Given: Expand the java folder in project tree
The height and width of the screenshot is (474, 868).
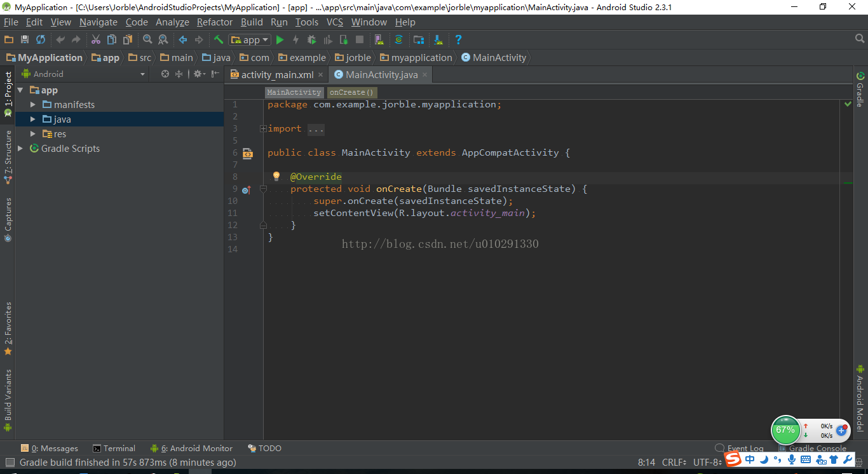Looking at the screenshot, I should [x=32, y=119].
